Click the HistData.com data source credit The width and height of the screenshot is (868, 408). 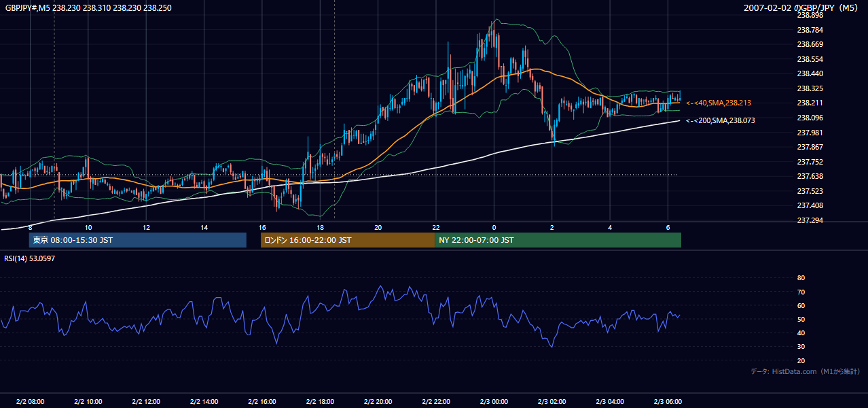coord(806,371)
